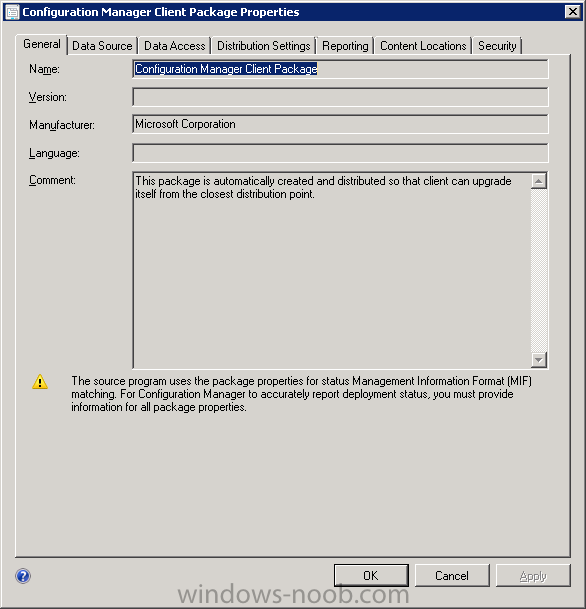The width and height of the screenshot is (586, 609).
Task: Click the Manufacturer: label
Action: click(62, 125)
